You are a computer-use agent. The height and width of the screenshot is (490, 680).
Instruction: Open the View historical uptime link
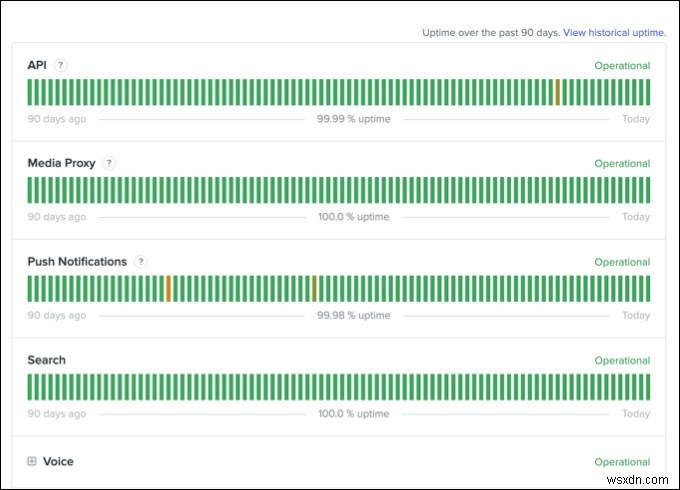pos(615,33)
